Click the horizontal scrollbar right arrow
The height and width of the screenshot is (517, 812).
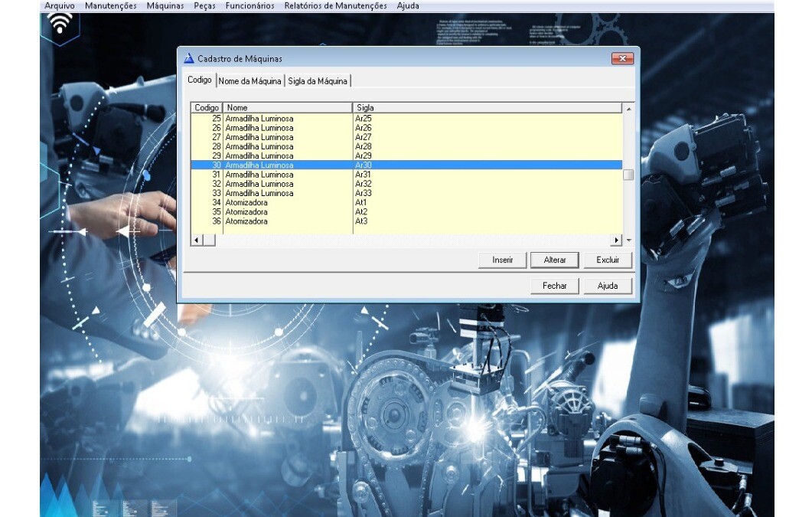click(x=617, y=241)
